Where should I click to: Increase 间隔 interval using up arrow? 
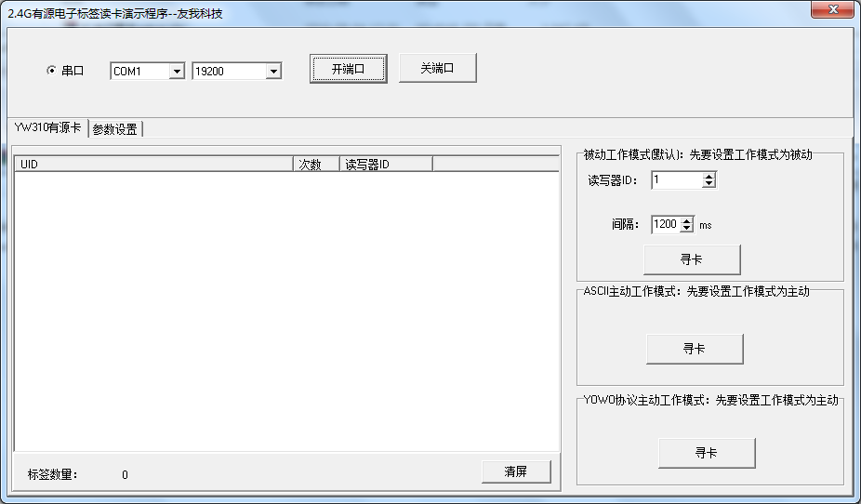[687, 220]
